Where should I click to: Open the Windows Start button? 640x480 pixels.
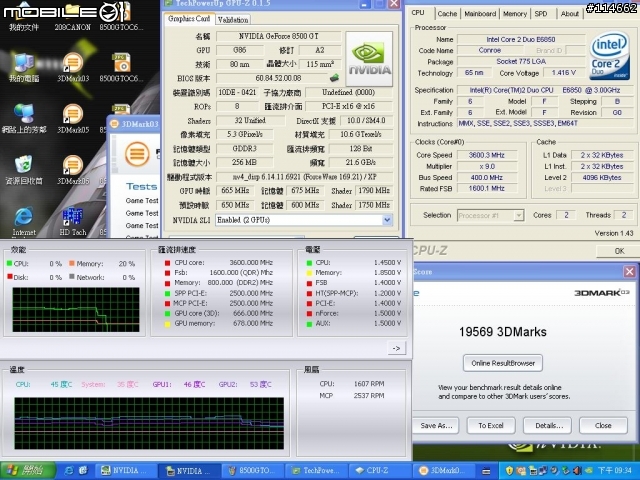(28, 471)
